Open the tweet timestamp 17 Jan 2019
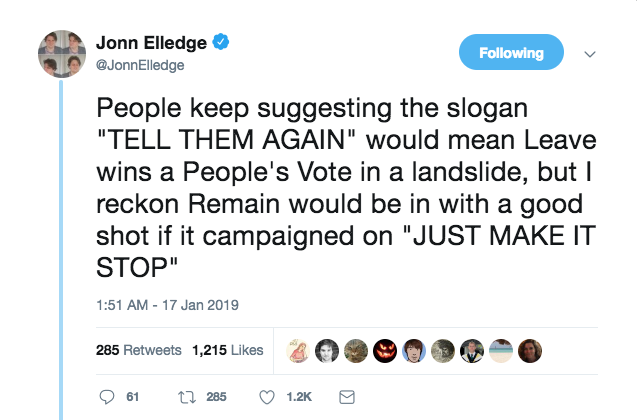The image size is (637, 420). click(x=165, y=304)
